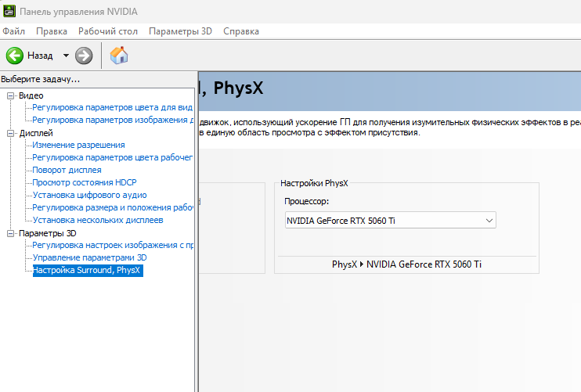The height and width of the screenshot is (392, 581).
Task: Collapse the Параметры 3D tree node
Action: coord(10,234)
